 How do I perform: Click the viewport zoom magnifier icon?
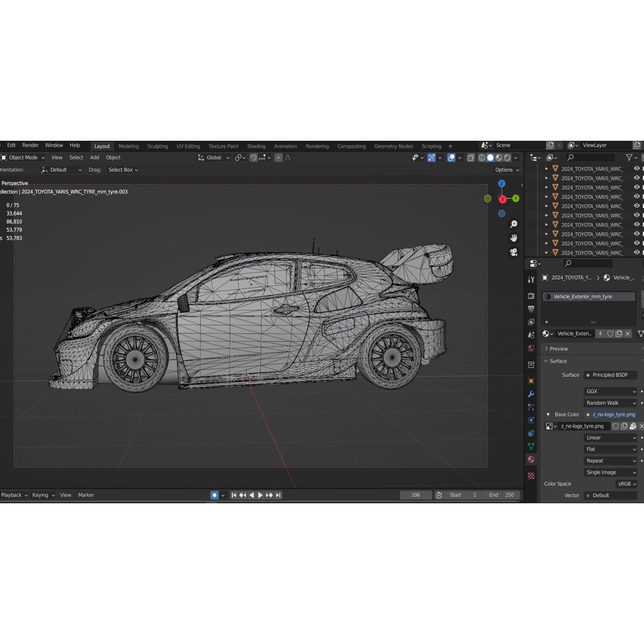coord(514,225)
